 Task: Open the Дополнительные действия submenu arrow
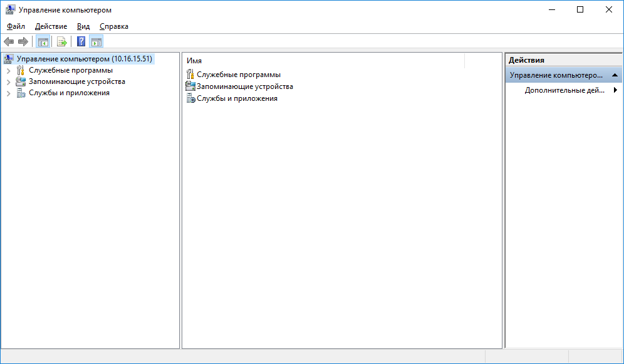(615, 90)
